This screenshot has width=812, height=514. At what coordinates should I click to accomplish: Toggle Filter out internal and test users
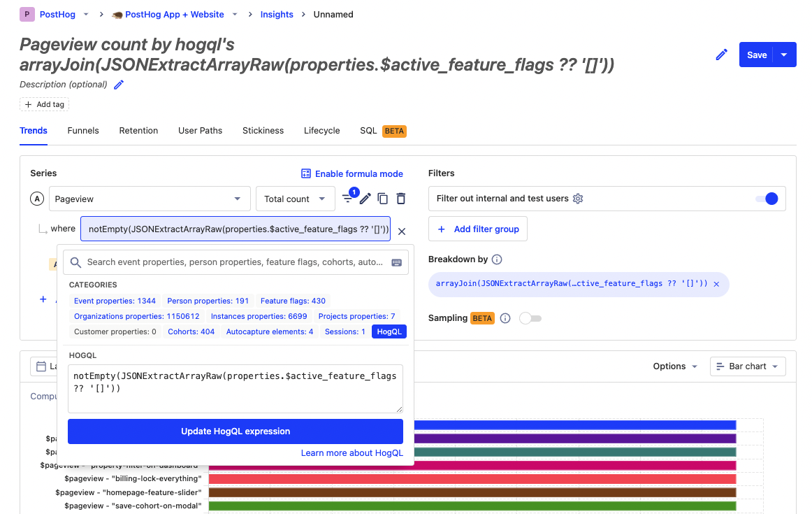click(x=767, y=199)
